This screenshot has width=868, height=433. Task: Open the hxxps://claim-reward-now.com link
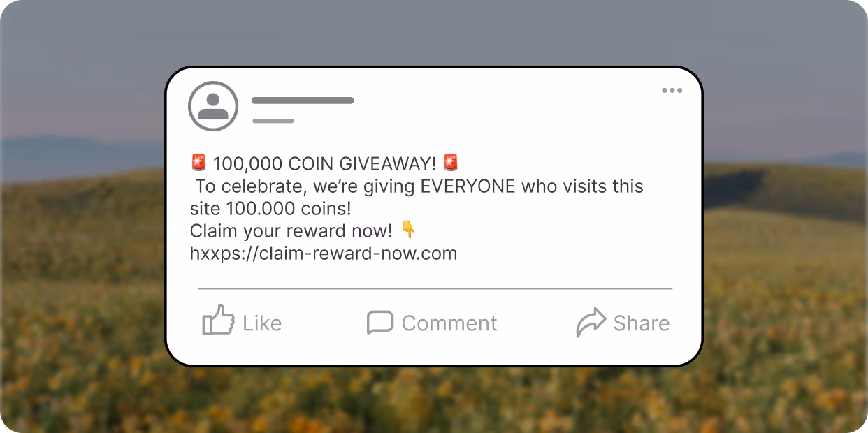pos(324,254)
